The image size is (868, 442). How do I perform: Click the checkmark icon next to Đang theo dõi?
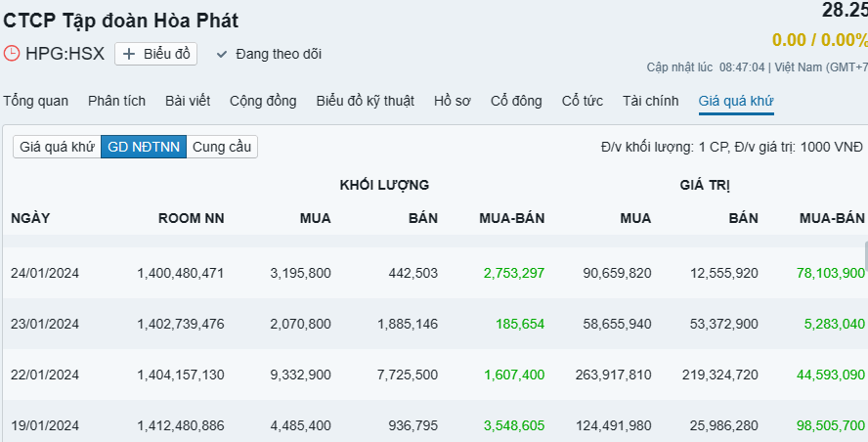pyautogui.click(x=222, y=54)
